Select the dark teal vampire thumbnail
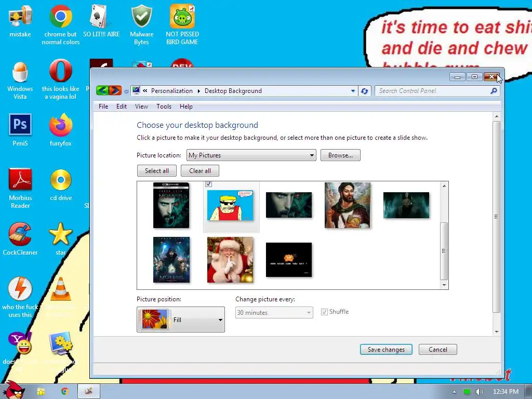 coord(406,205)
